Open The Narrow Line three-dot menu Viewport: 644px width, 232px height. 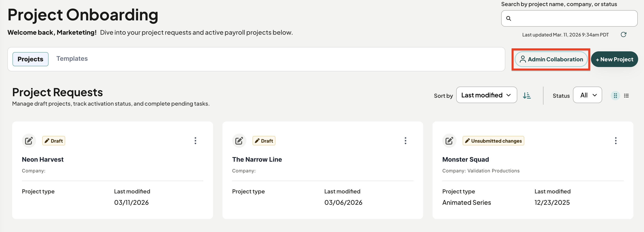(x=406, y=141)
